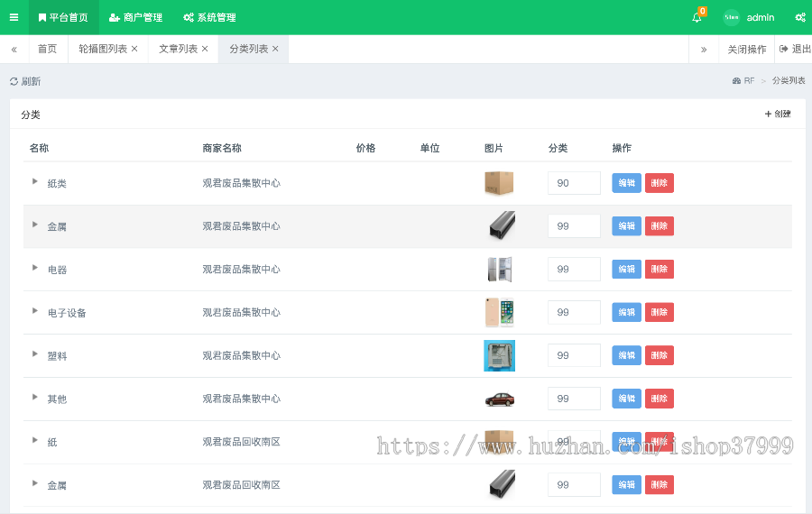
Task: Click the sort field in 塑料 row
Action: (x=574, y=355)
